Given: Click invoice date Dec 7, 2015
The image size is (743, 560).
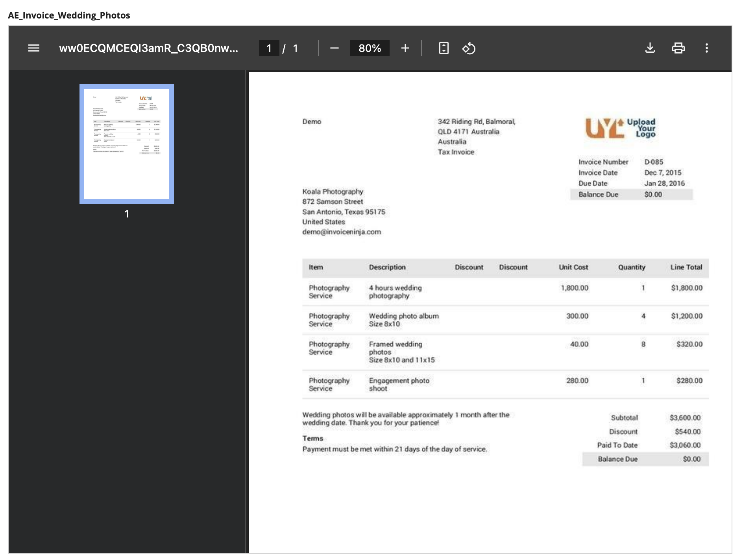Looking at the screenshot, I should point(663,173).
